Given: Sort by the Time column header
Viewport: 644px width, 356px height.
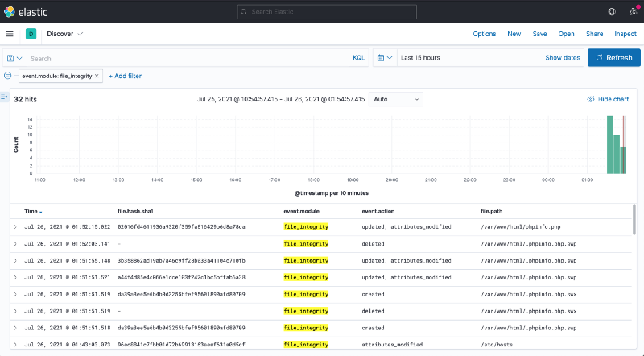Looking at the screenshot, I should point(33,211).
